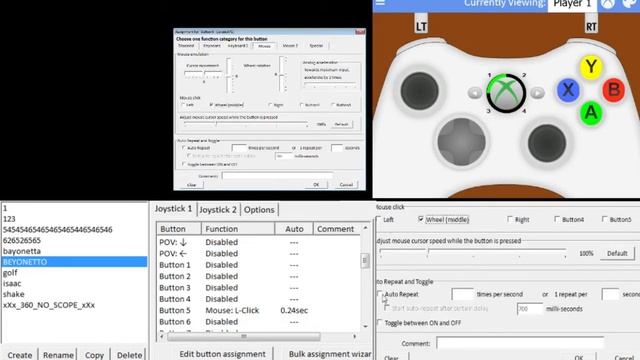Click the red B button on controller
640x360 pixels.
(x=613, y=90)
